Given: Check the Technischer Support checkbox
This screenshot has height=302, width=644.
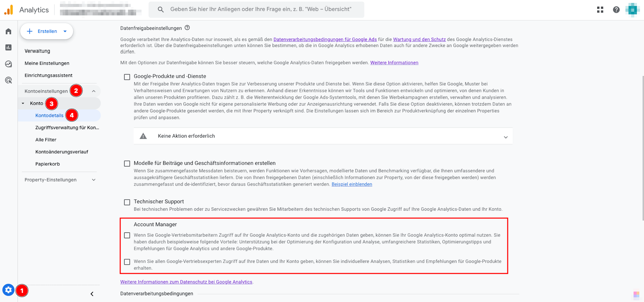Looking at the screenshot, I should pyautogui.click(x=127, y=202).
